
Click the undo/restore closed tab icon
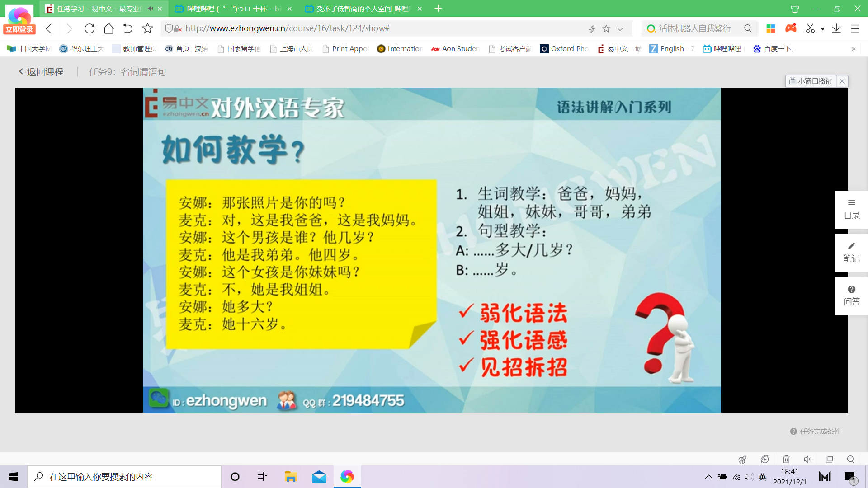pos(128,28)
